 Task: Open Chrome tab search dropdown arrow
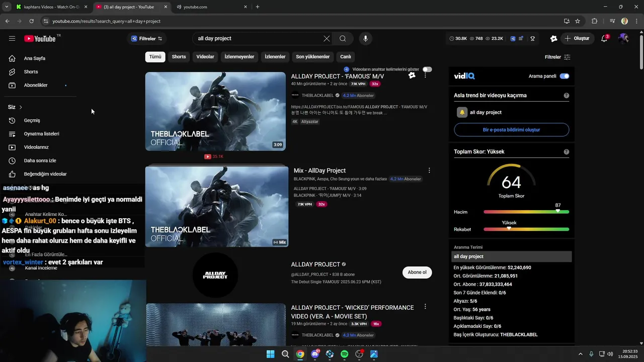[7, 7]
